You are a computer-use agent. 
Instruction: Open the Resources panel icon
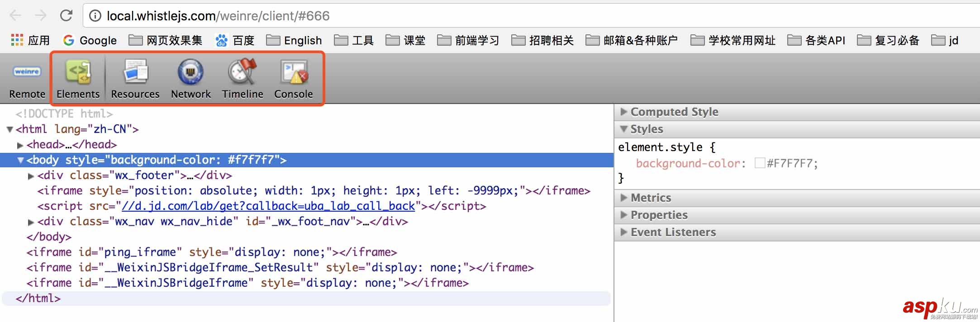pyautogui.click(x=135, y=72)
